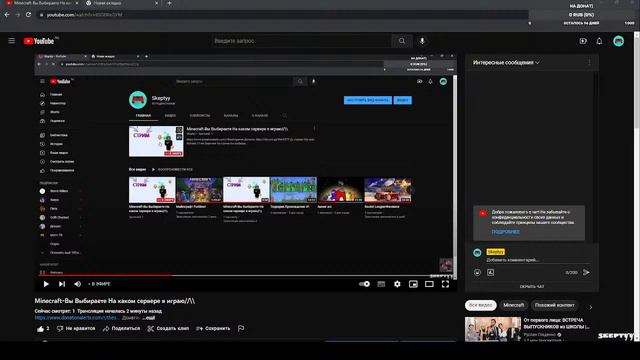Go back with browser back arrow

tap(7, 15)
